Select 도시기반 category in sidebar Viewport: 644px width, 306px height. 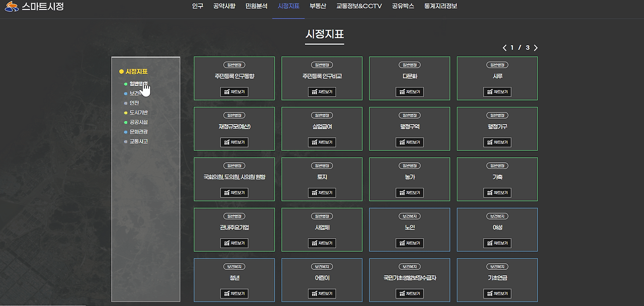[138, 113]
